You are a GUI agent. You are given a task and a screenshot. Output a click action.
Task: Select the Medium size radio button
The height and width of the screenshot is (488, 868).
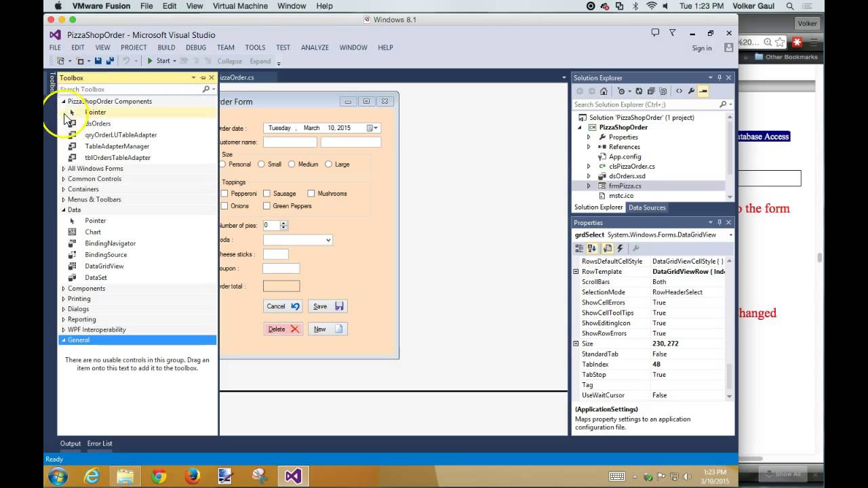[292, 164]
